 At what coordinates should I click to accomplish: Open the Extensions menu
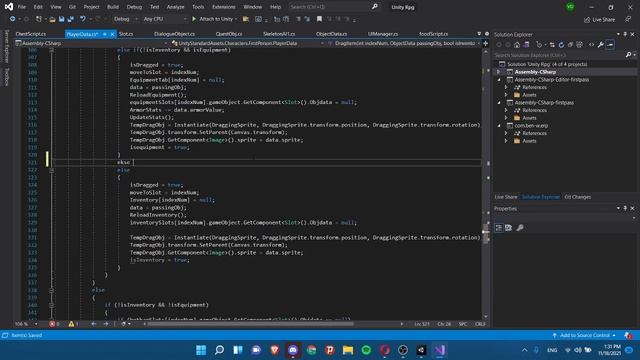[x=224, y=7]
